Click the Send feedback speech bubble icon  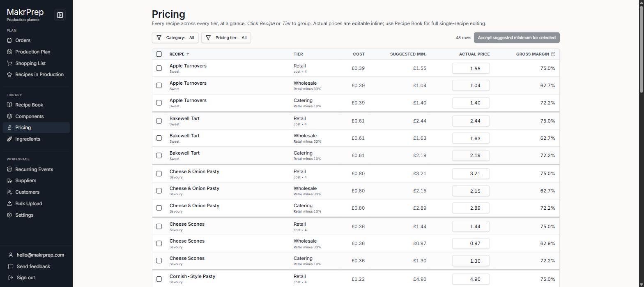click(11, 266)
